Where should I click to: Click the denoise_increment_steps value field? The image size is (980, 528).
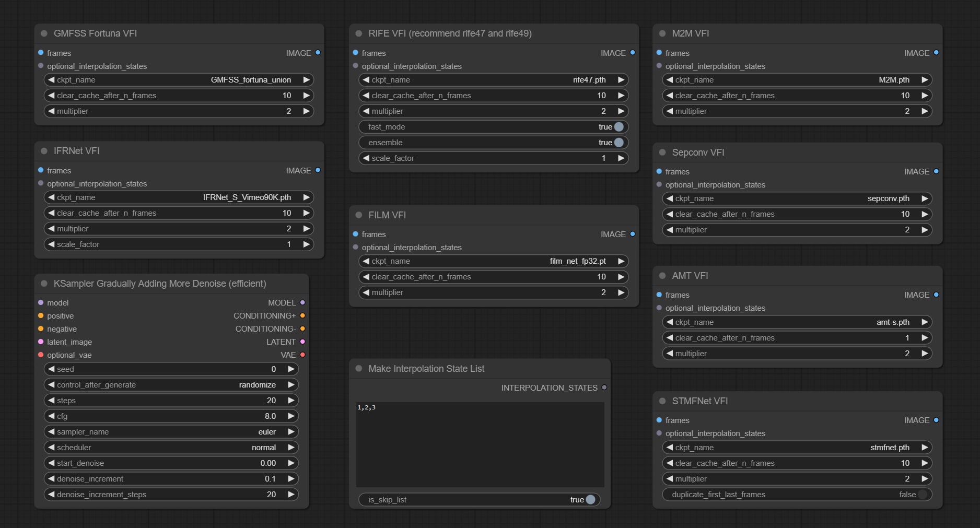(x=171, y=495)
